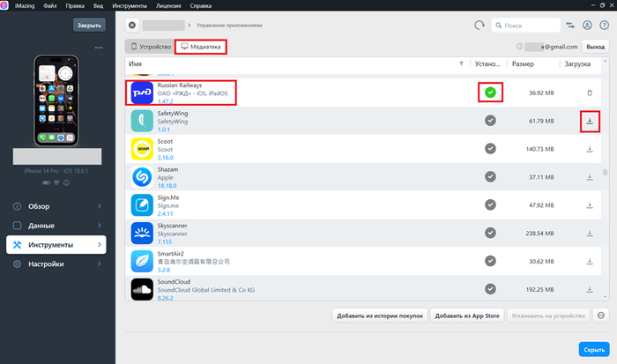Click the Загрузка column header
Viewport: 617px width, 364px height.
click(577, 63)
